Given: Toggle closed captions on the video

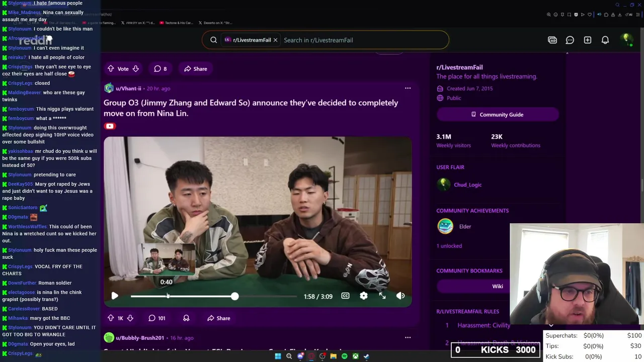Looking at the screenshot, I should point(345,296).
